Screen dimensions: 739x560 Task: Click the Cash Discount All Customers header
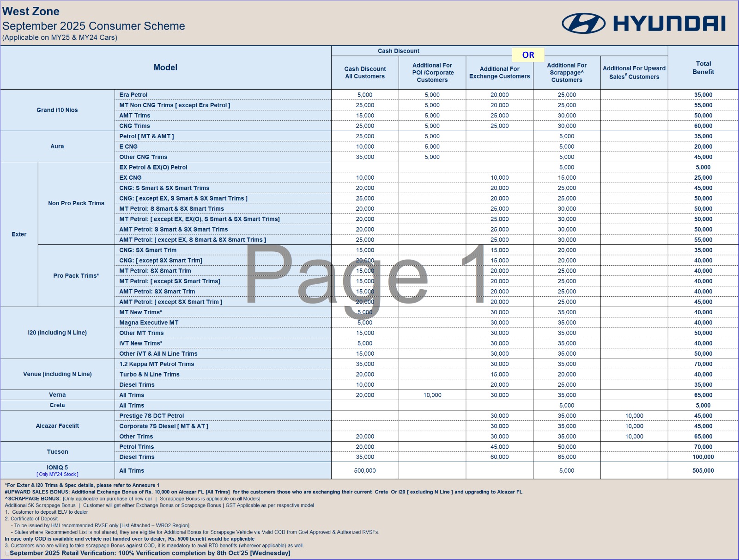tap(365, 73)
